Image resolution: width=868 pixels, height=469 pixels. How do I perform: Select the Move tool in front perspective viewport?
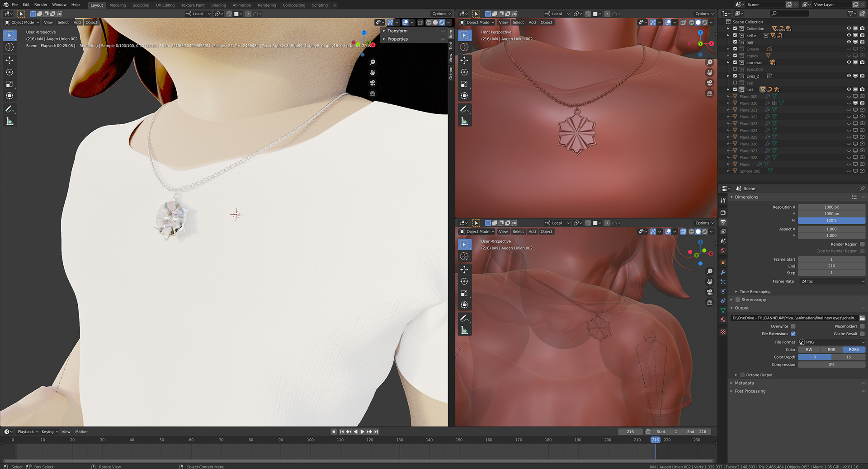[x=464, y=60]
